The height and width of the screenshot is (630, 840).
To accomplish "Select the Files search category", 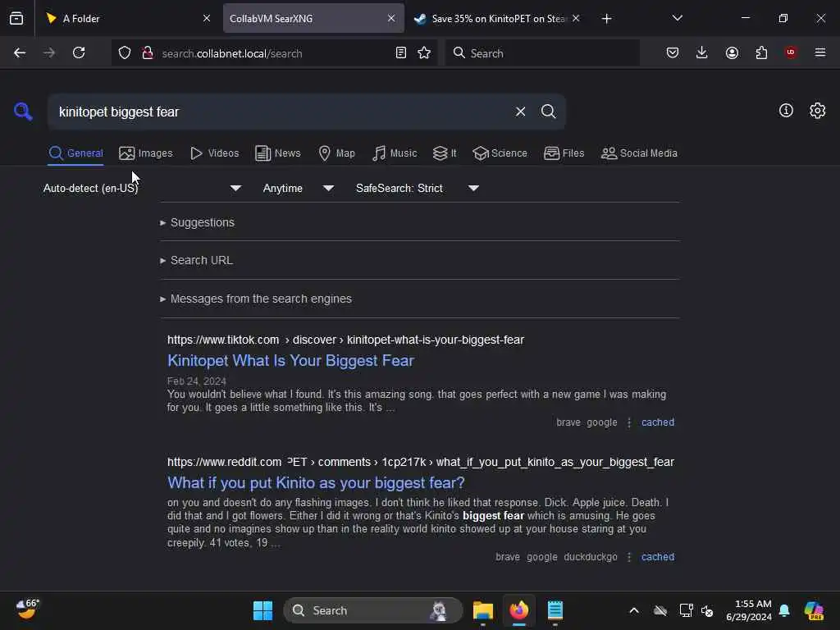I will (x=564, y=153).
